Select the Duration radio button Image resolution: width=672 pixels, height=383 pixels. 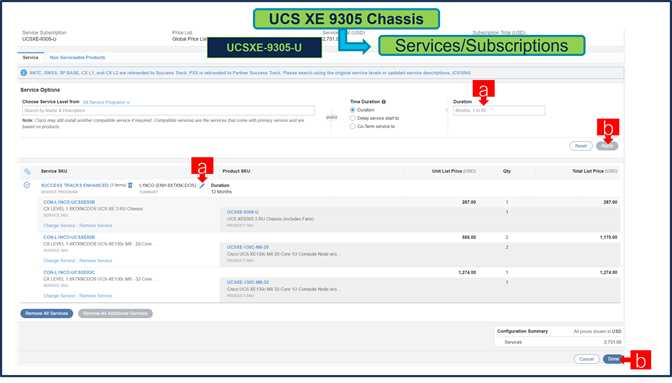coord(353,110)
